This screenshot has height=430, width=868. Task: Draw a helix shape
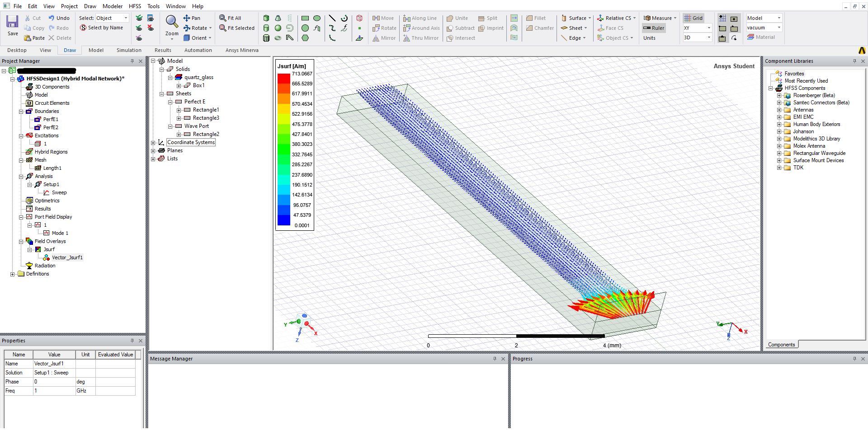[x=290, y=18]
